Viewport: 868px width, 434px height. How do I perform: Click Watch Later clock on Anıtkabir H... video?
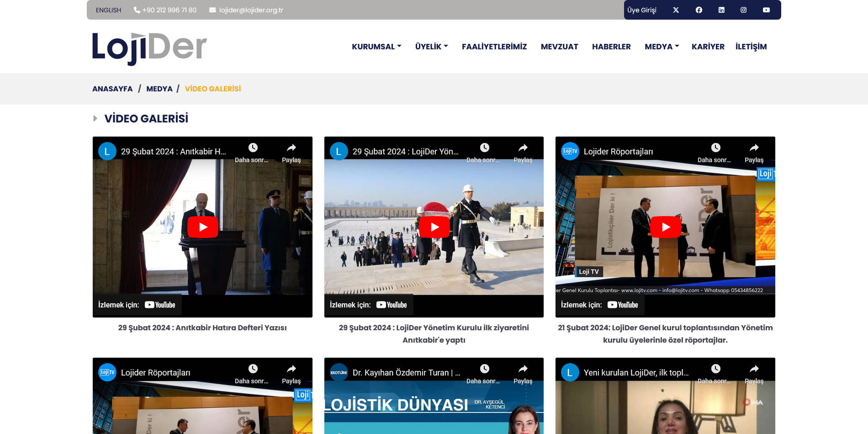point(253,148)
